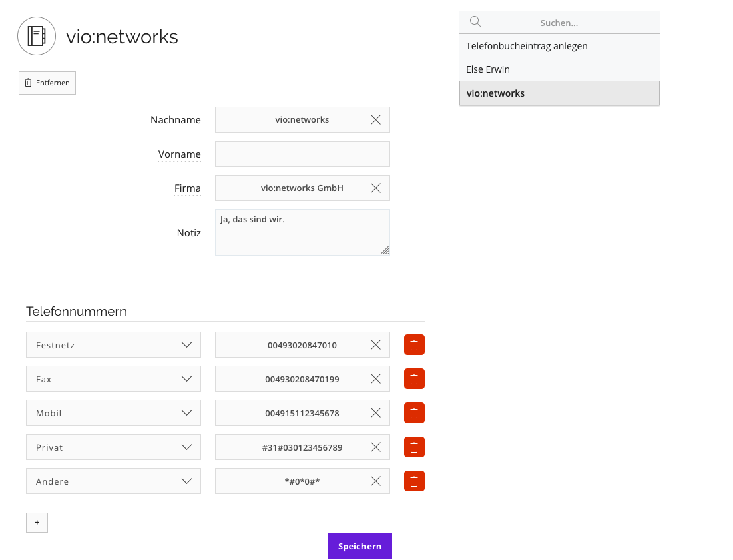Delete the Privat phone number row
The image size is (733, 560).
[414, 447]
